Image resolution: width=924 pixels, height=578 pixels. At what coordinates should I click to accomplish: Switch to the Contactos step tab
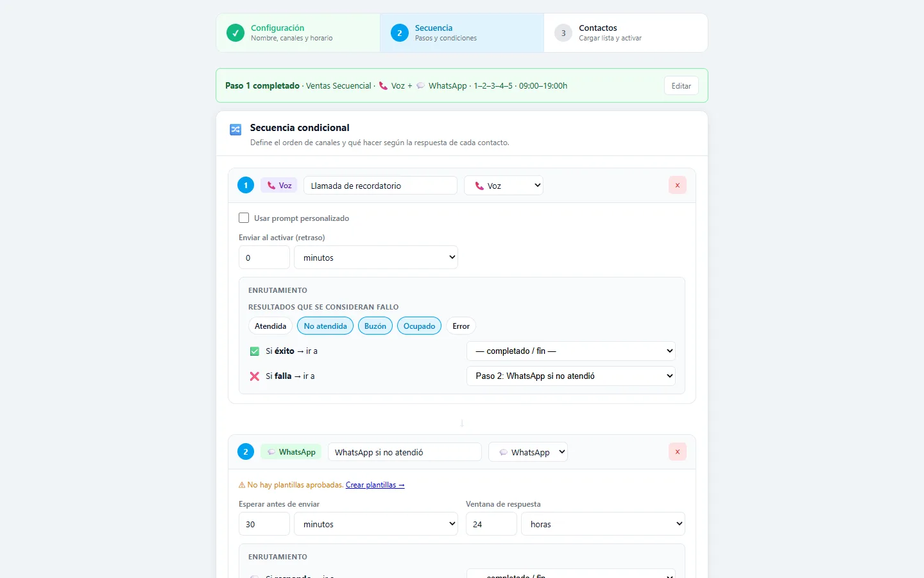pos(626,33)
